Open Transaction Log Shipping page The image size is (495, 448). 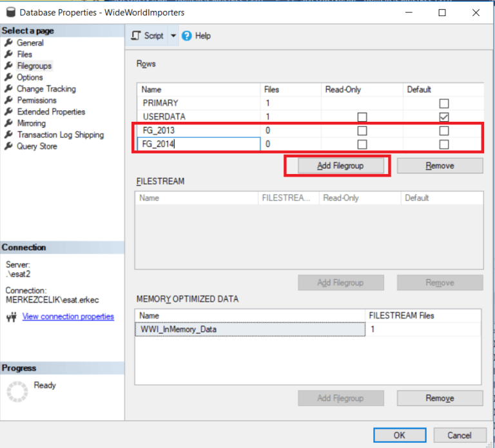tap(61, 135)
